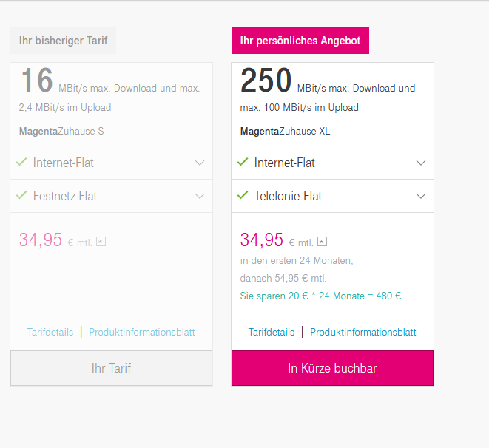Click the 'Ihr Tarif' button
The image size is (489, 448).
(111, 368)
